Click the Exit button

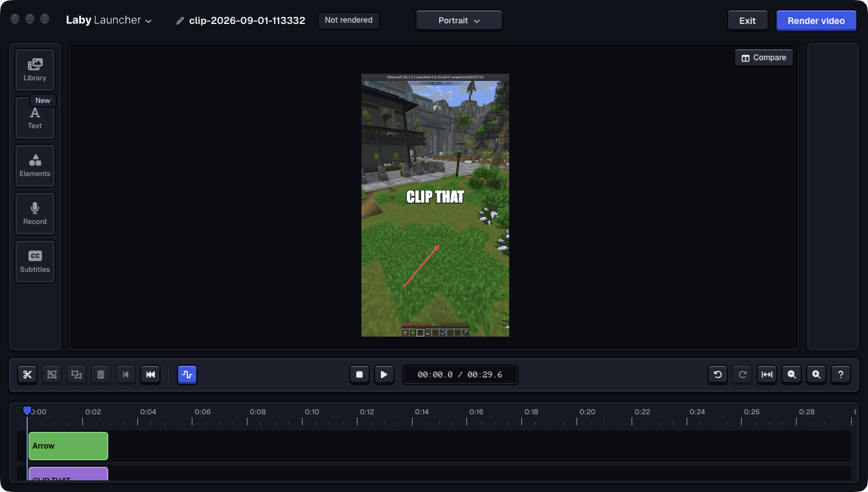point(748,21)
